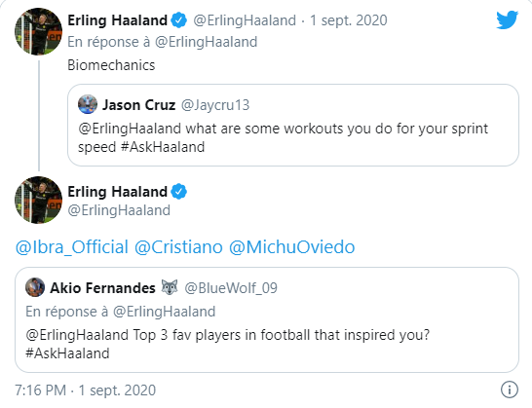Open the @MichuOviedo mention link

pyautogui.click(x=291, y=247)
